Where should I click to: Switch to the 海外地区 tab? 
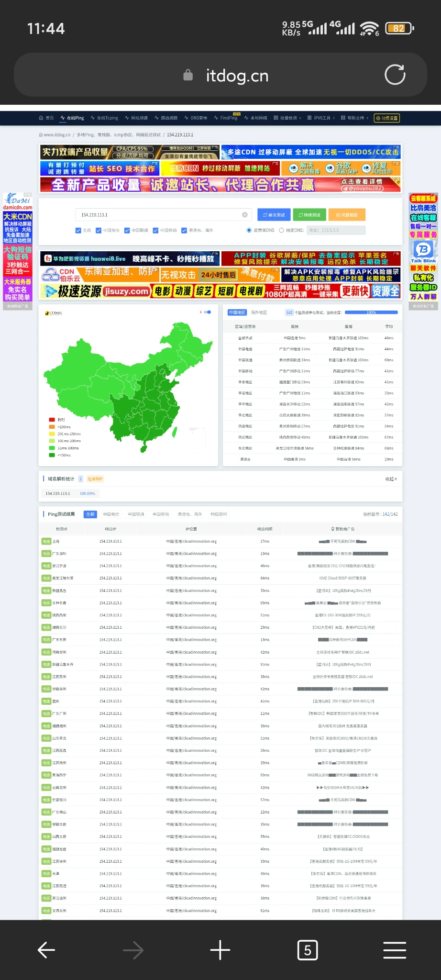tap(259, 312)
